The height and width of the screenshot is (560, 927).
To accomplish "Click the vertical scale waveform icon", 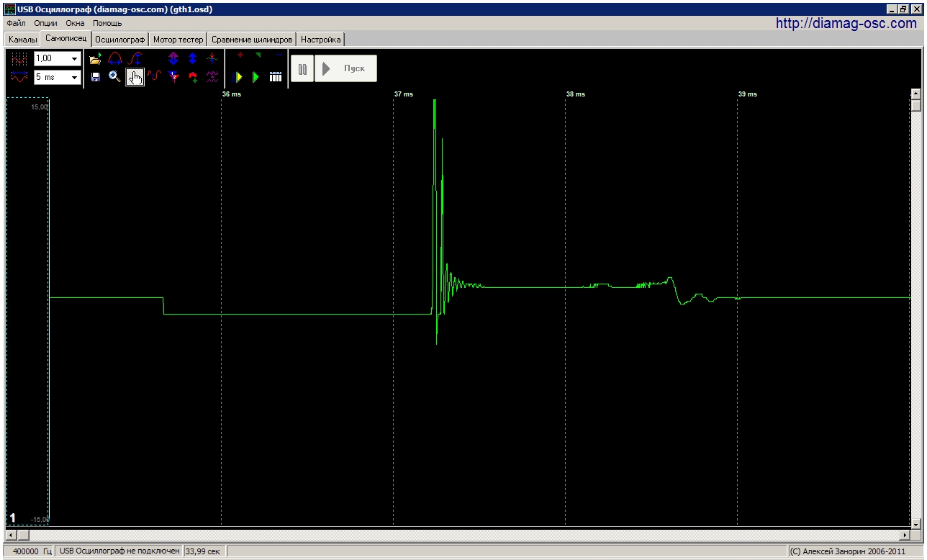I will coord(19,59).
